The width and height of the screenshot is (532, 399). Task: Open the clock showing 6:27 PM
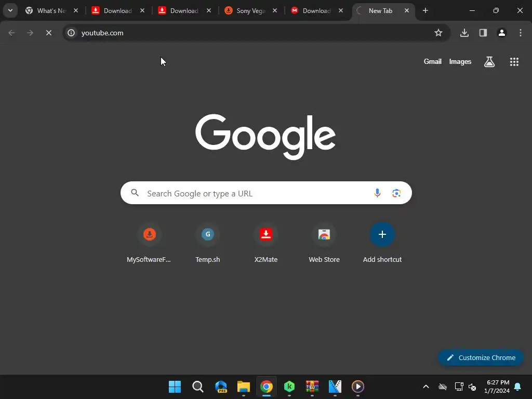tap(497, 387)
